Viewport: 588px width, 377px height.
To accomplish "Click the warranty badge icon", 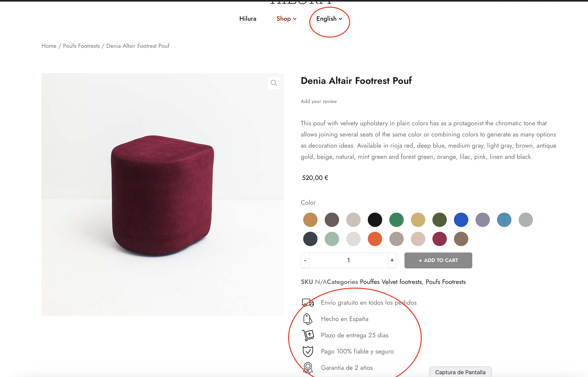I will click(x=308, y=368).
